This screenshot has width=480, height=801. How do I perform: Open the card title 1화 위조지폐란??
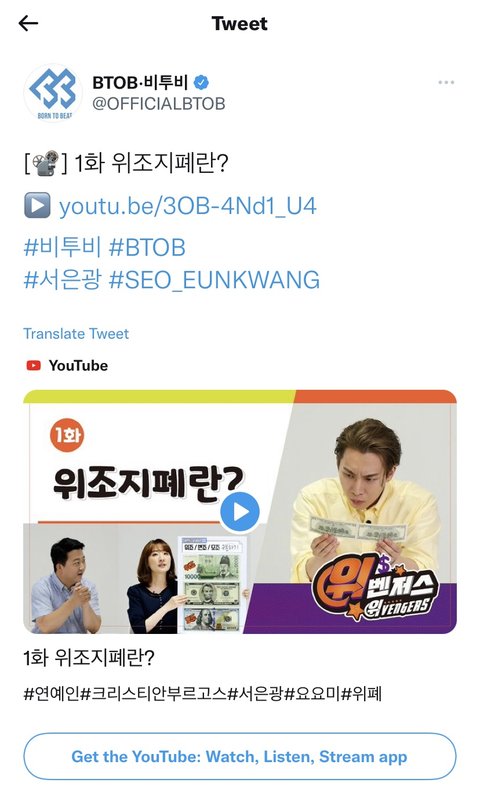(89, 658)
